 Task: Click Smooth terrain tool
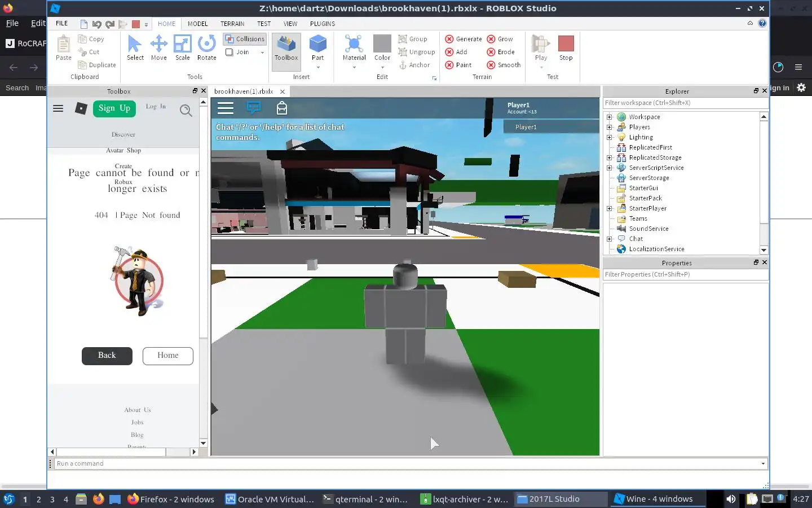click(504, 65)
